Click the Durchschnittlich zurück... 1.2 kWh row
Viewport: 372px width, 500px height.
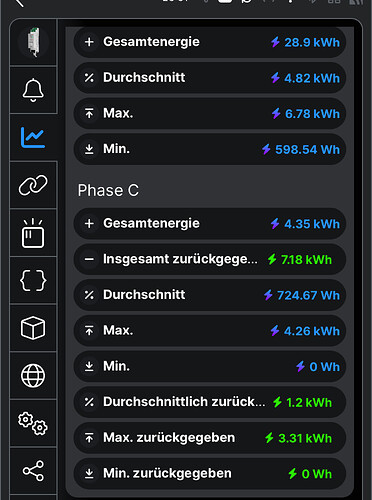coord(210,402)
